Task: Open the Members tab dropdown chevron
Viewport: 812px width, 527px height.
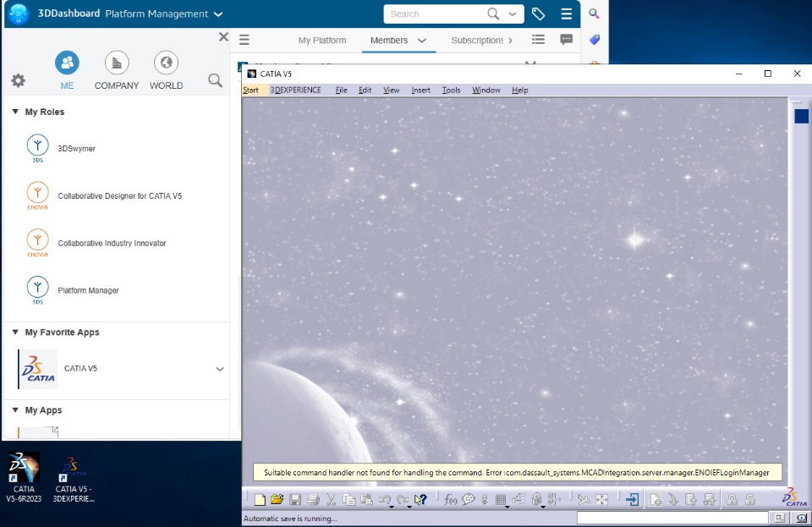Action: (422, 41)
